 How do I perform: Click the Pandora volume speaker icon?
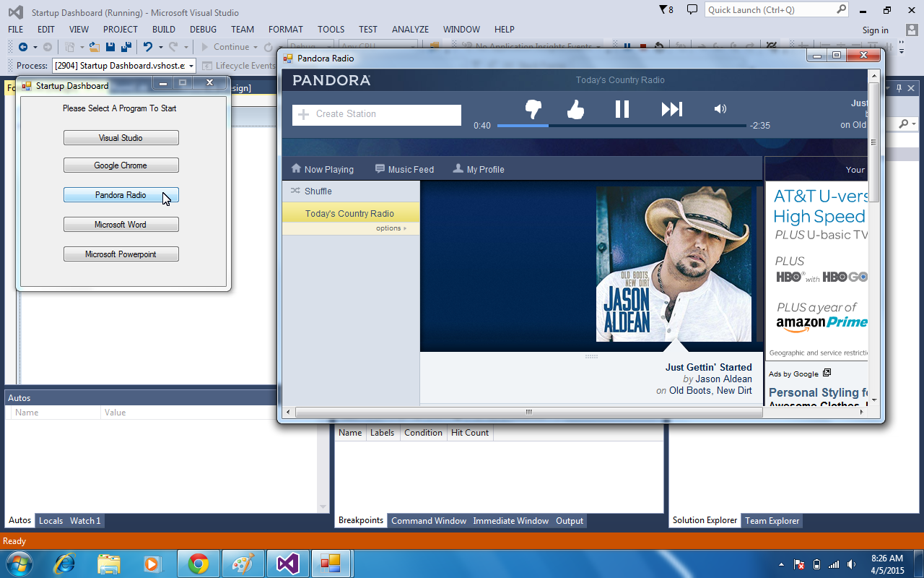click(x=720, y=109)
